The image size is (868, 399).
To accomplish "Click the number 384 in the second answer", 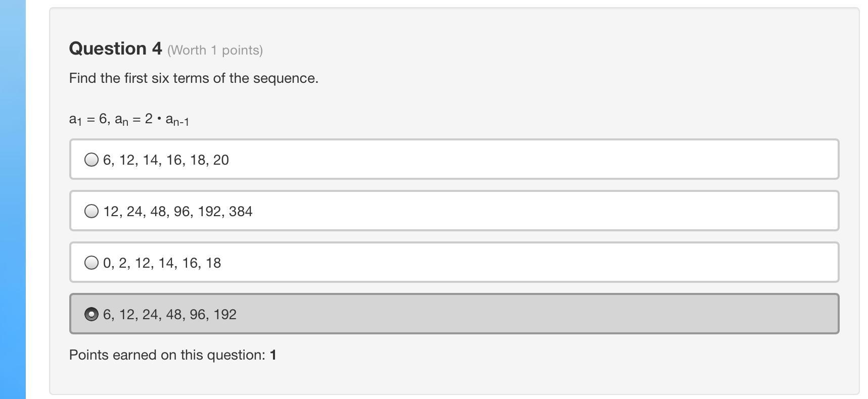I will pyautogui.click(x=241, y=212).
